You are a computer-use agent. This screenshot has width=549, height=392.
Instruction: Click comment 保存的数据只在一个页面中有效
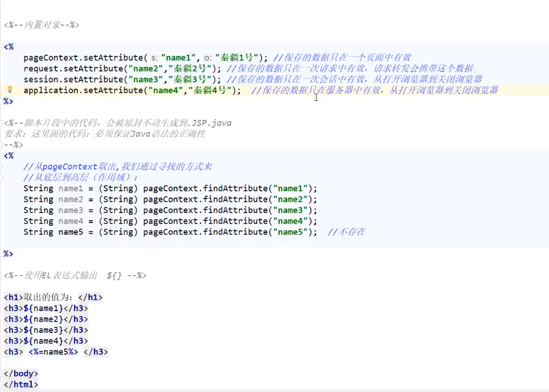point(342,57)
